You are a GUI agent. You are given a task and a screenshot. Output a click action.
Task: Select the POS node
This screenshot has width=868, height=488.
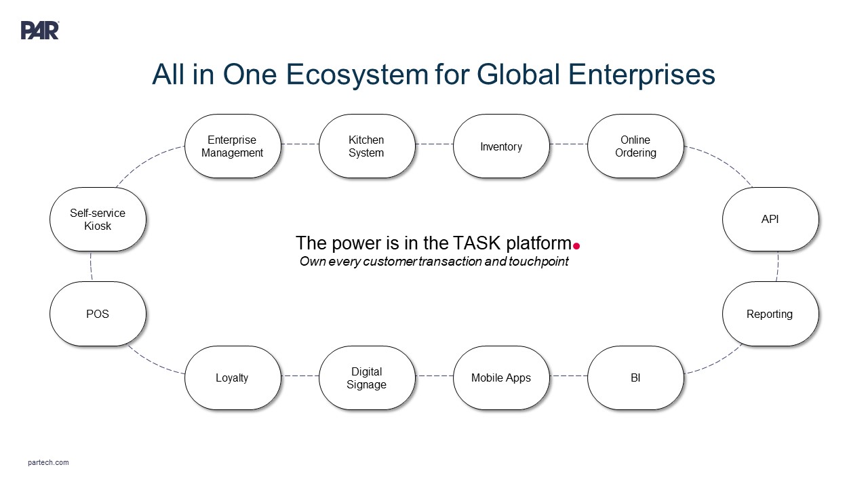(x=98, y=314)
